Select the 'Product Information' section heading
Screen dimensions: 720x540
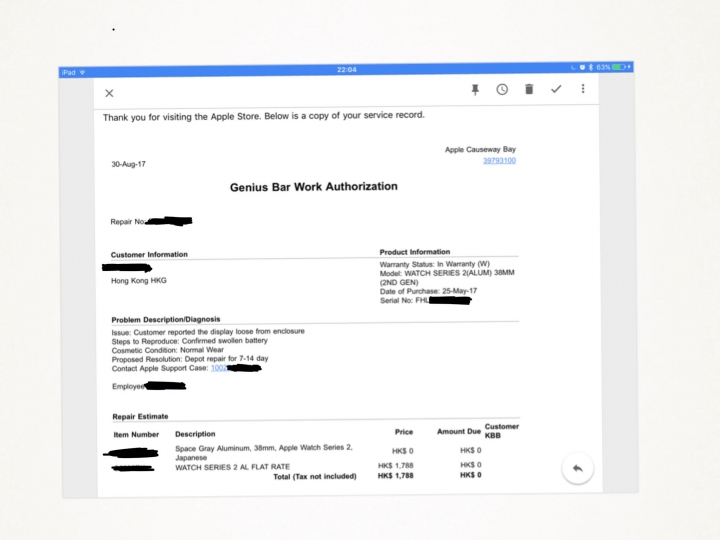(415, 252)
